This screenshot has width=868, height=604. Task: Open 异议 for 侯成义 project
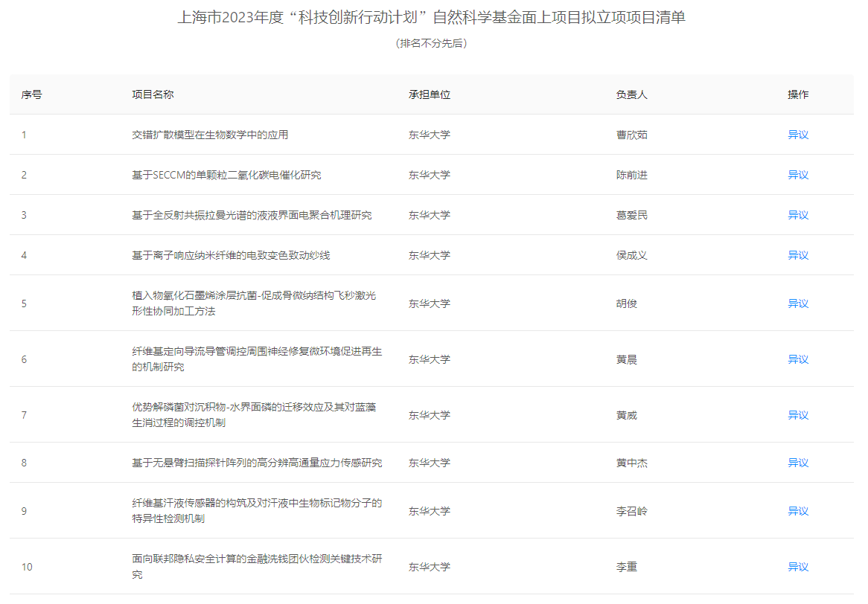[798, 255]
